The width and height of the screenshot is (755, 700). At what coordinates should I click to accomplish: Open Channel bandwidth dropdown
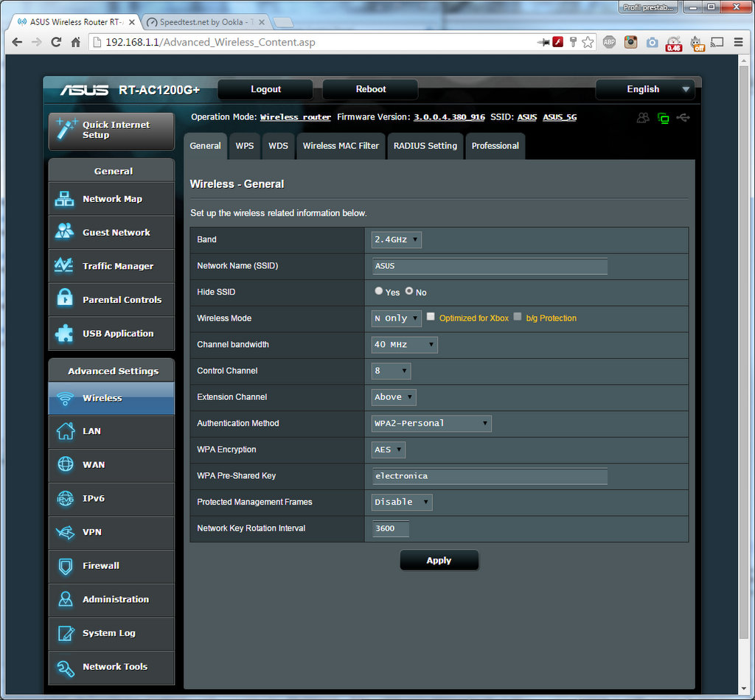[405, 344]
